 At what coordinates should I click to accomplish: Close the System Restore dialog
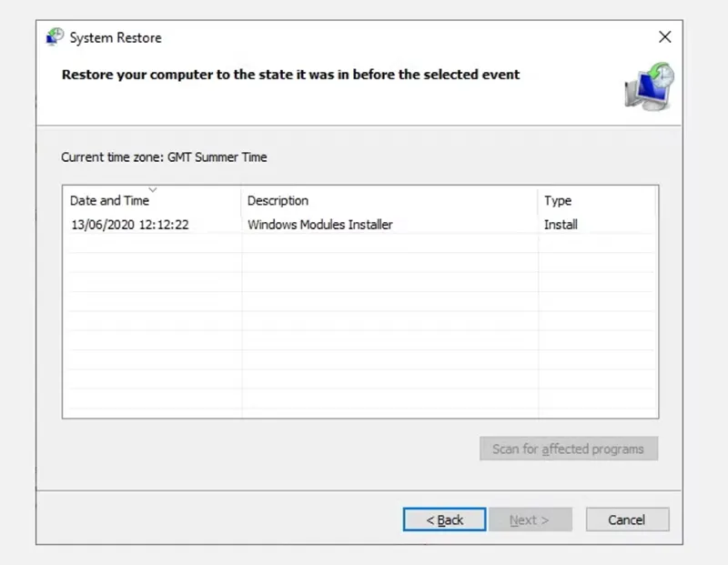tap(665, 37)
